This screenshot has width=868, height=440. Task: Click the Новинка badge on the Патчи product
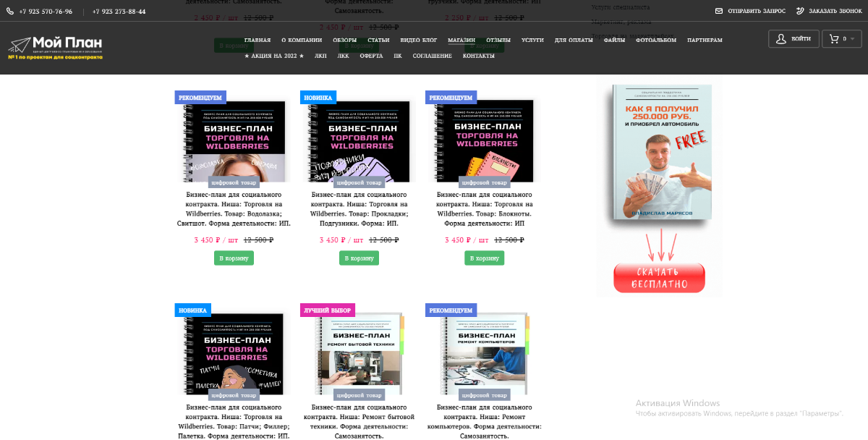[x=193, y=310]
